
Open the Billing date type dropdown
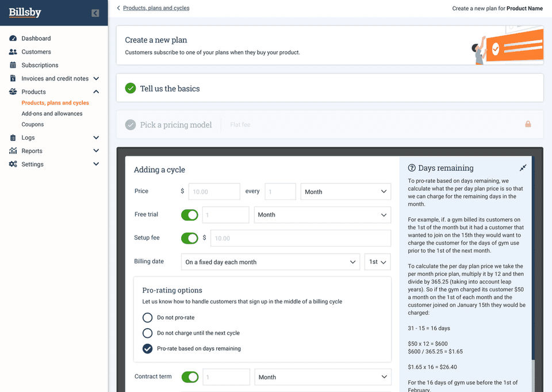[270, 262]
